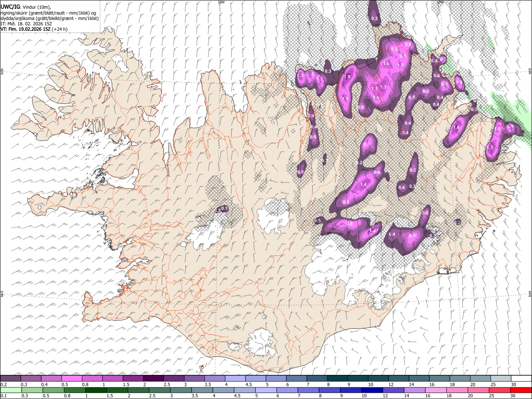The height and width of the screenshot is (399, 532).
Task: Click the '1.4' snowfall value on the map
Action: tap(364, 185)
